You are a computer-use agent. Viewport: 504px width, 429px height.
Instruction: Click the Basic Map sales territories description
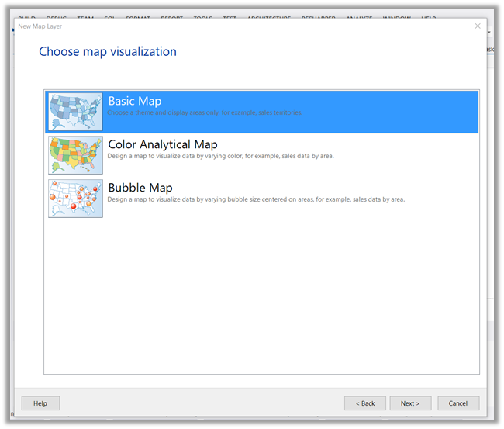coord(205,113)
